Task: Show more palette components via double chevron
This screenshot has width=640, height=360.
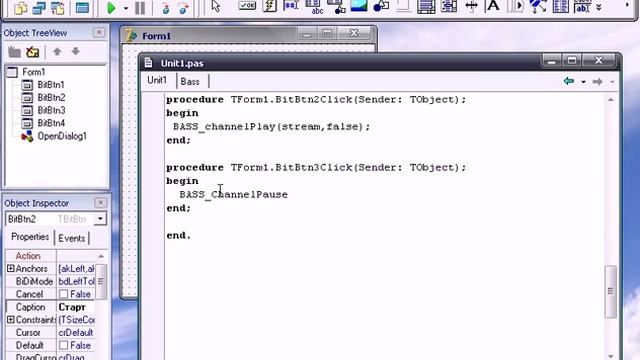Action: coord(599,7)
